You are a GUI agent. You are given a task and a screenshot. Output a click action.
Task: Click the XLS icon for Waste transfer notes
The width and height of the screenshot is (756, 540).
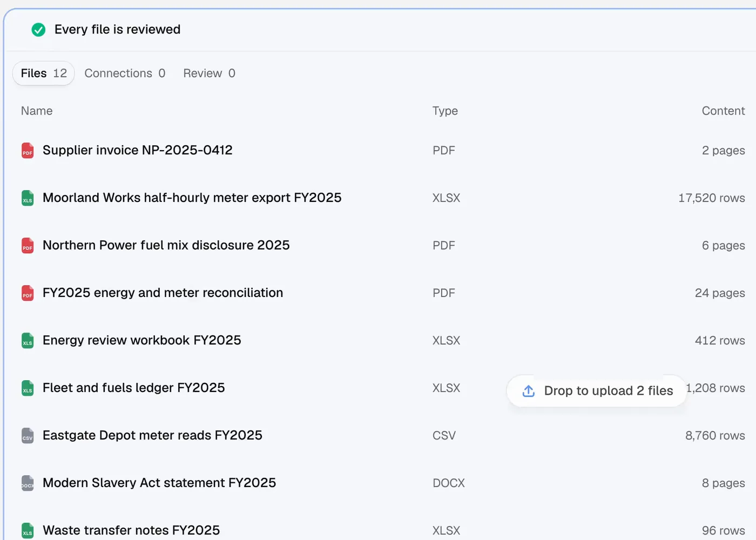pyautogui.click(x=28, y=531)
